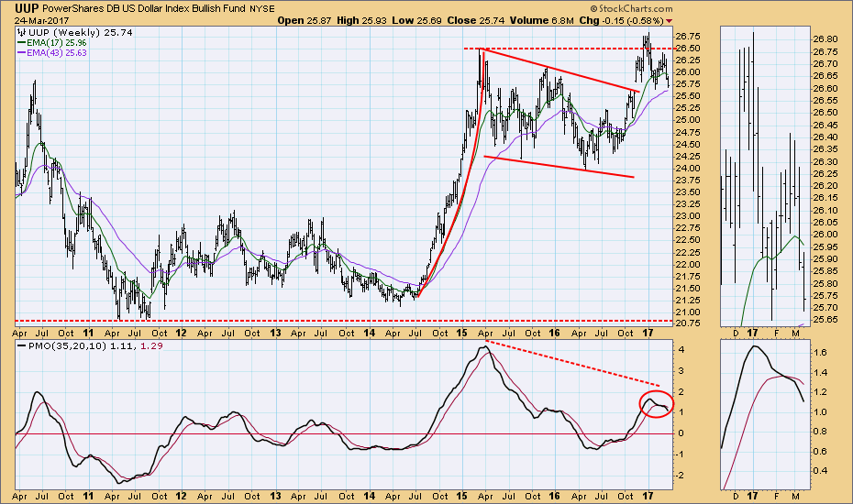Click the High 25.93 value

coord(361,20)
